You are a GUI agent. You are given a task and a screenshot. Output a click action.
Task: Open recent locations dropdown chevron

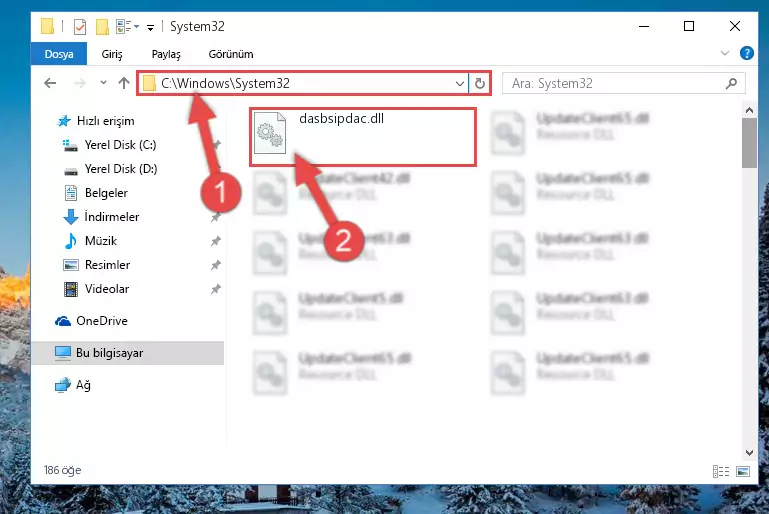(103, 83)
